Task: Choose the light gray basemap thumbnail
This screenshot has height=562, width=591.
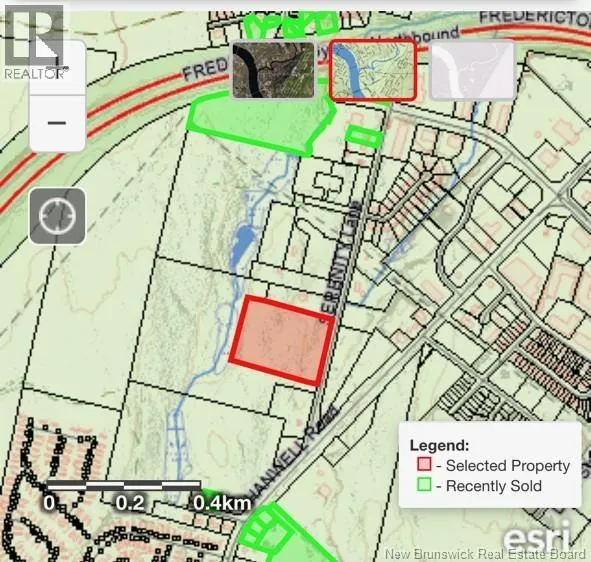Action: (x=472, y=70)
